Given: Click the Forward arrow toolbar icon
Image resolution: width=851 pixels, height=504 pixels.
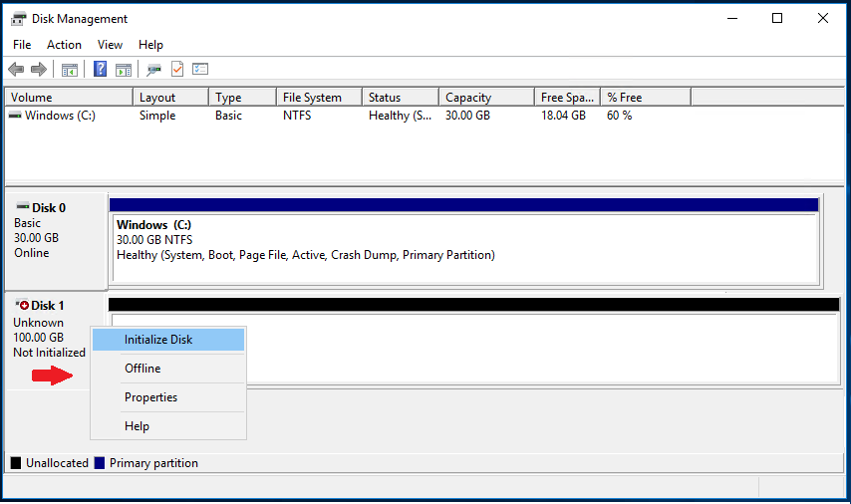Looking at the screenshot, I should pyautogui.click(x=39, y=70).
